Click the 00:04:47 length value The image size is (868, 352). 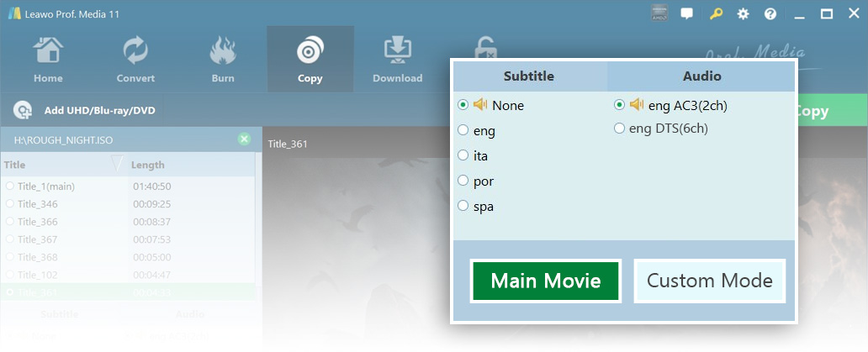[x=151, y=275]
